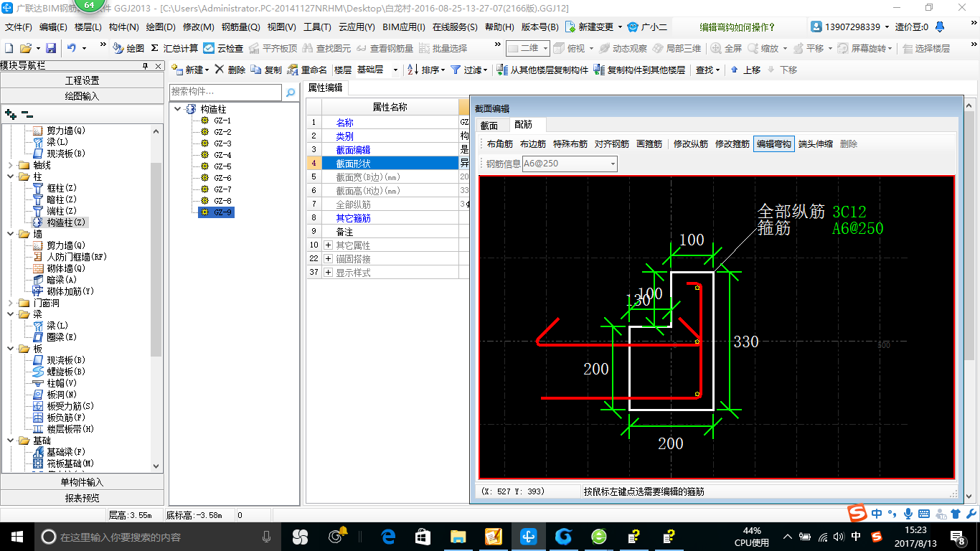Click the 报表预览 panel button
The image size is (980, 551).
83,498
